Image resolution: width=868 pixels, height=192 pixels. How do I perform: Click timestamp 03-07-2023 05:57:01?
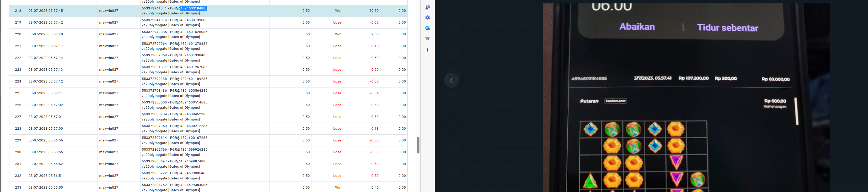[46, 117]
